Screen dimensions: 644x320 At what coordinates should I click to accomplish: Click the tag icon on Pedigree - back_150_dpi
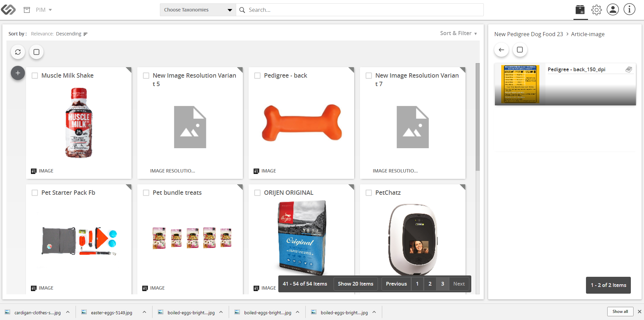tap(629, 70)
